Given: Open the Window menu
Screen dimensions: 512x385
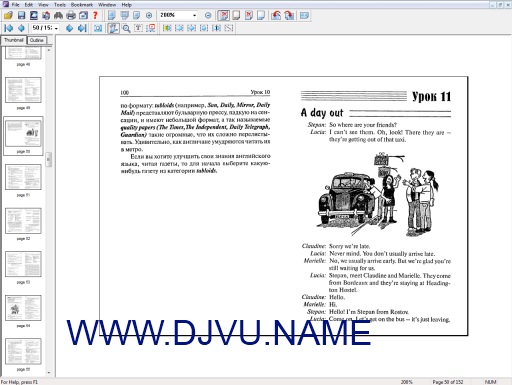Looking at the screenshot, I should pos(107,5).
